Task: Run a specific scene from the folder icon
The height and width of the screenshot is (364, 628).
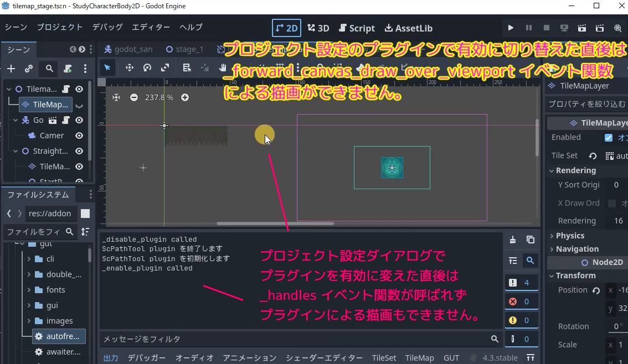Action: click(600, 28)
